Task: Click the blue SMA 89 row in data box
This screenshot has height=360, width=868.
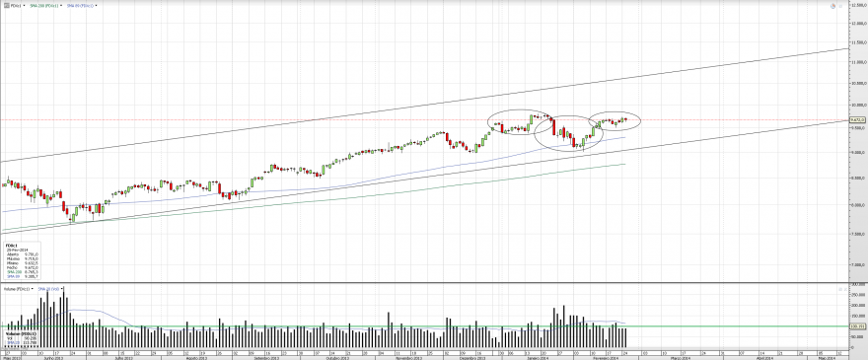Action: click(x=22, y=276)
